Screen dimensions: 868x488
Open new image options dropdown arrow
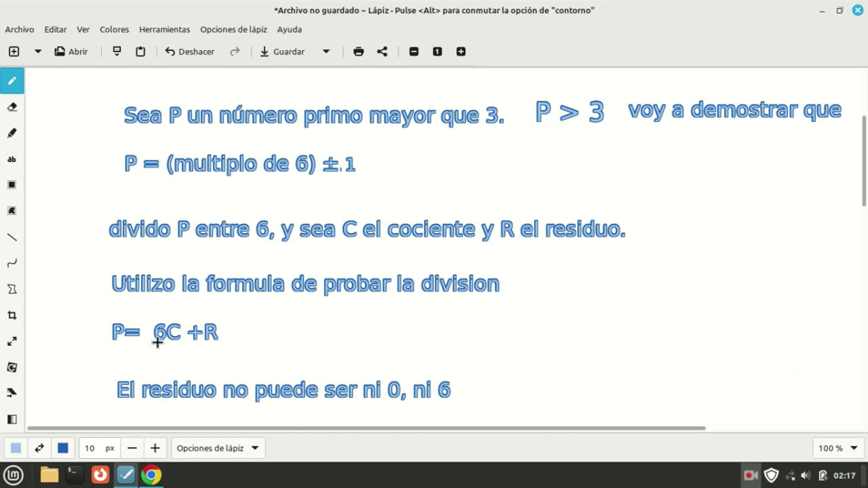(x=38, y=52)
